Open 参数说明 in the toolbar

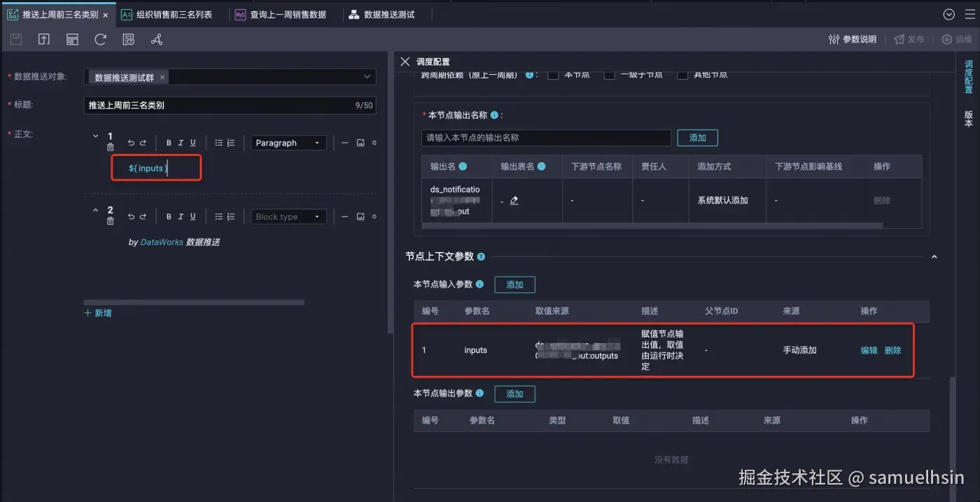click(853, 39)
